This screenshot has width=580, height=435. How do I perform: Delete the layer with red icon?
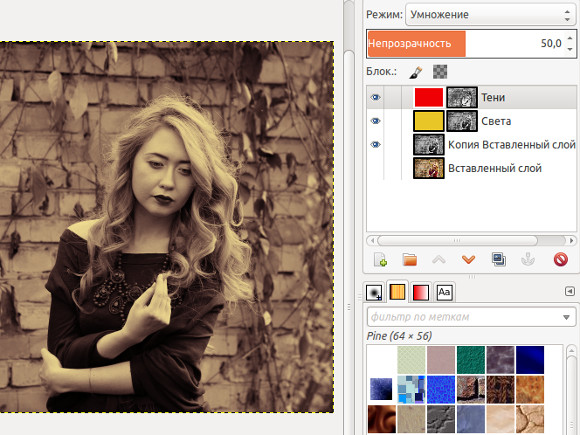[x=561, y=260]
